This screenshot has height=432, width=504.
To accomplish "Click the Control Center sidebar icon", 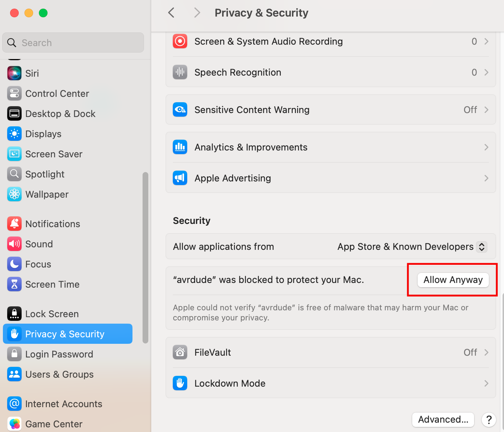I will pyautogui.click(x=14, y=94).
